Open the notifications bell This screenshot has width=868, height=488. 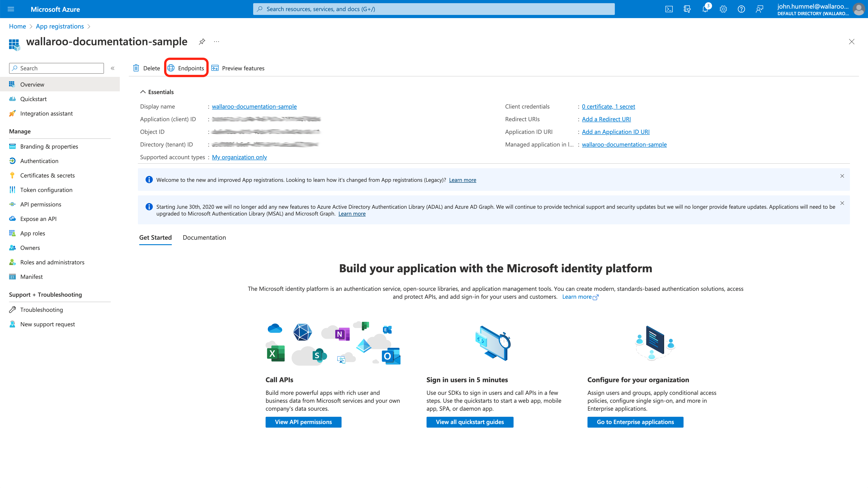(705, 9)
